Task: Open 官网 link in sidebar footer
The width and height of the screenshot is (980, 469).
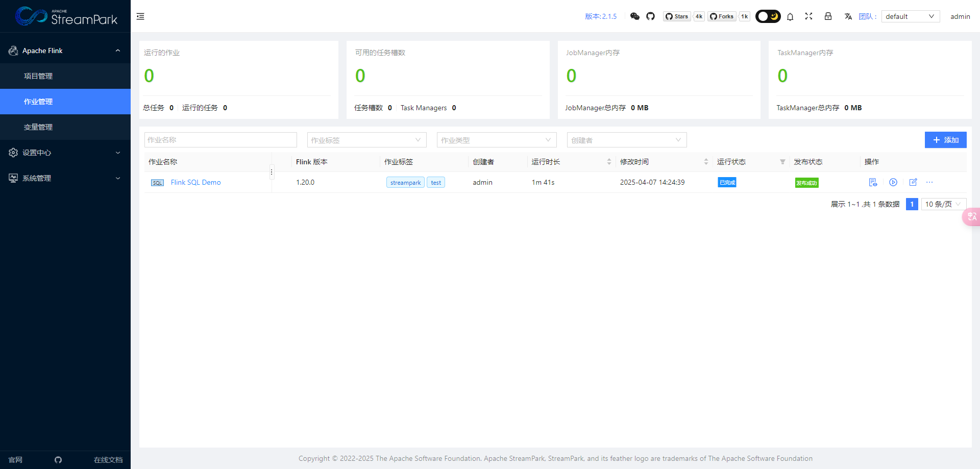Action: (15, 460)
